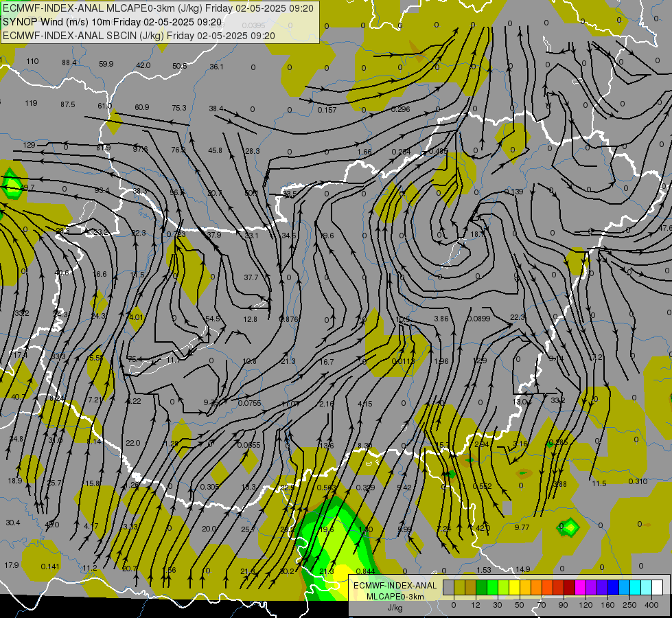Click the SBCIN value 14.9
This screenshot has height=618, width=672.
coord(523,569)
